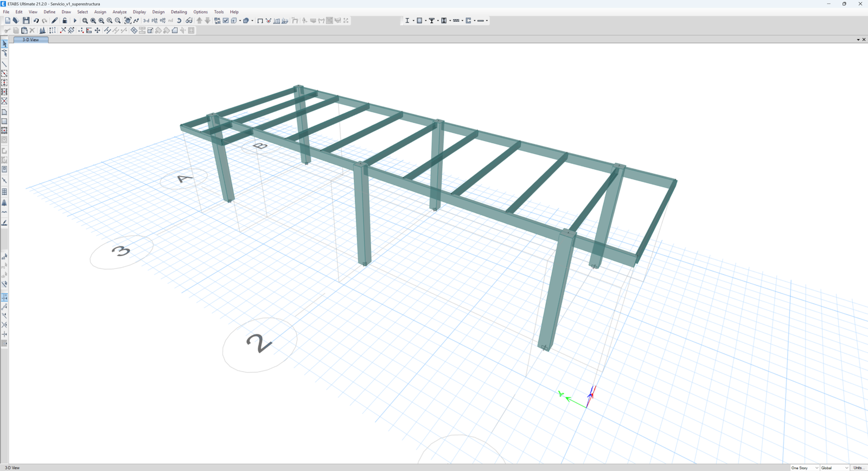Viewport: 868px width, 471px height.
Task: Toggle the set display options checkbox icon
Action: tap(226, 21)
